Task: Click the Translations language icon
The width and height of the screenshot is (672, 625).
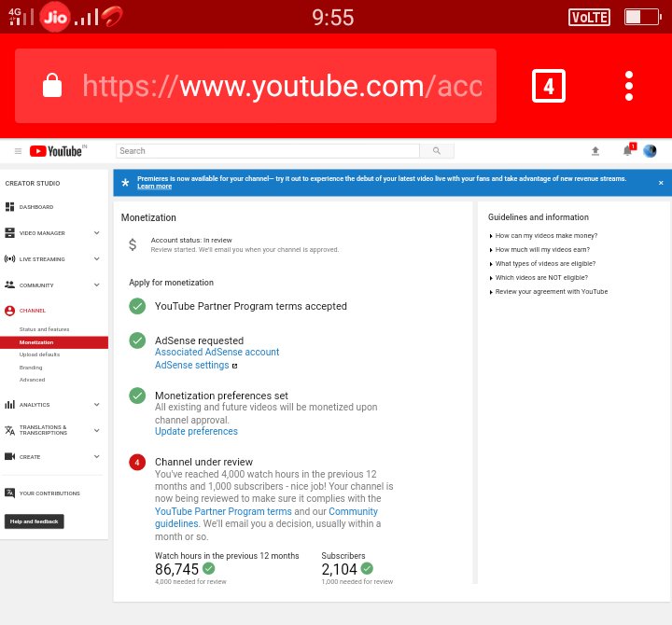Action: tap(9, 430)
